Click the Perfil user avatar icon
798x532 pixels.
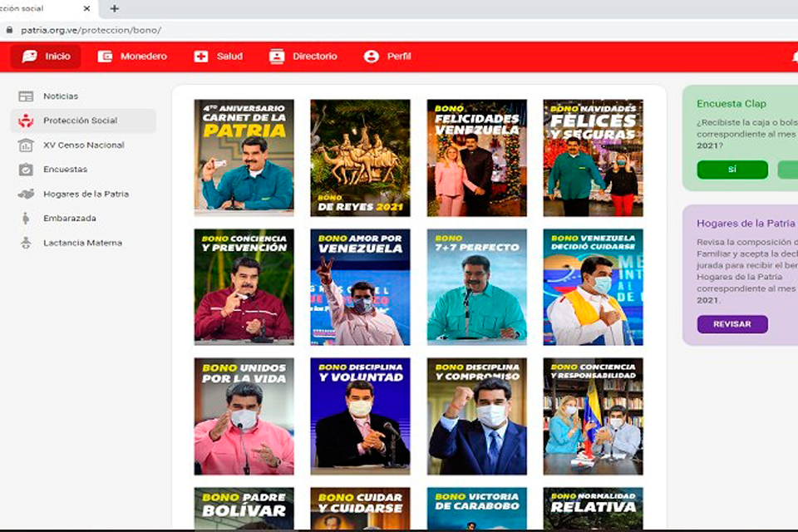(x=372, y=56)
